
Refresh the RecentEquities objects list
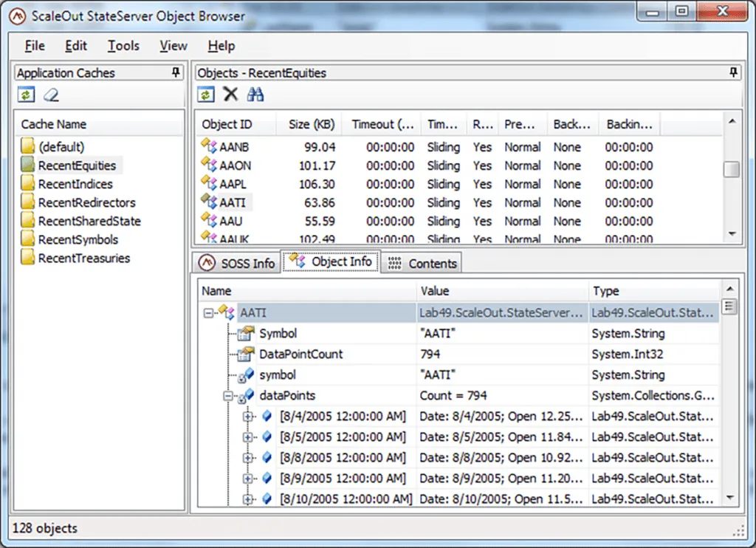(206, 95)
